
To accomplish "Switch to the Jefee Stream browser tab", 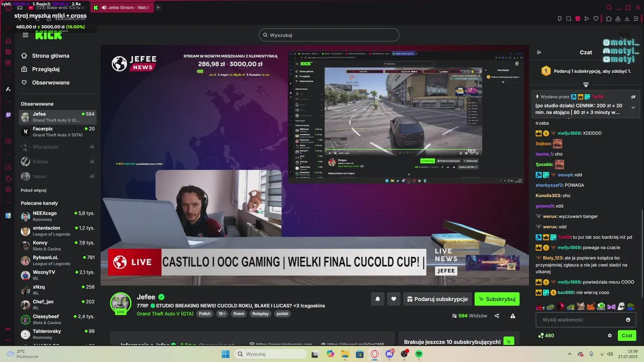I will [x=122, y=8].
